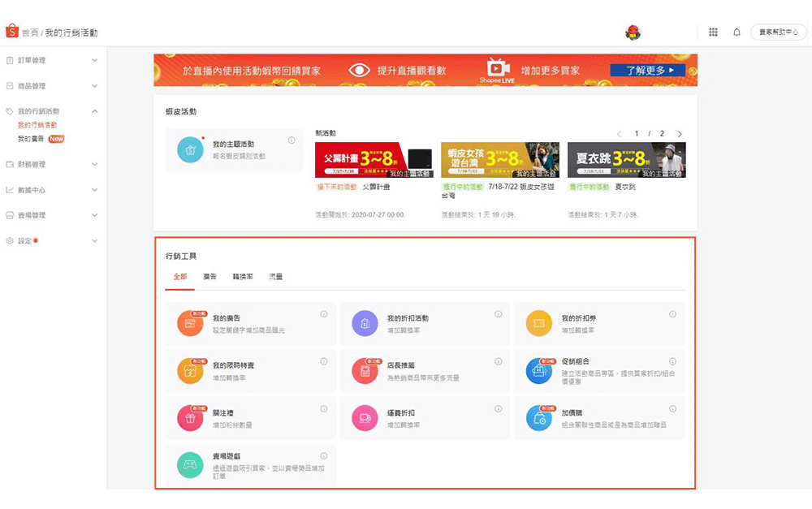Switch to the 轉換率 tab
812x509 pixels.
[243, 277]
